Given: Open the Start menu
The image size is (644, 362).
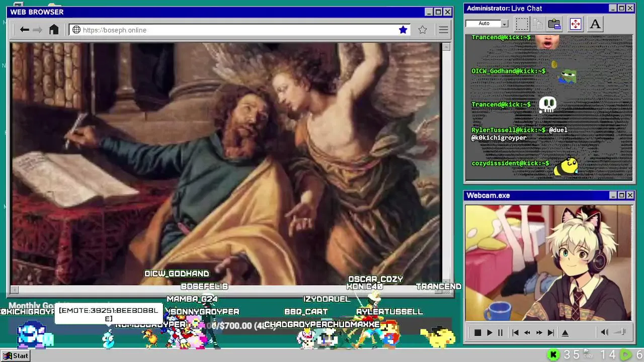Looking at the screenshot, I should [x=15, y=355].
